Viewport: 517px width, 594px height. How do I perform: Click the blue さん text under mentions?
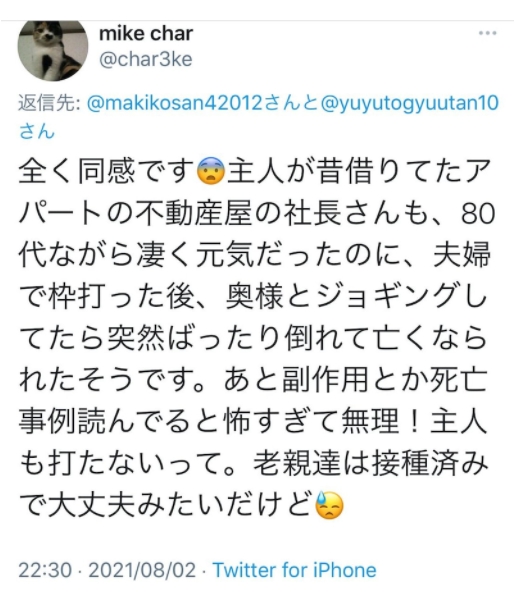[37, 132]
